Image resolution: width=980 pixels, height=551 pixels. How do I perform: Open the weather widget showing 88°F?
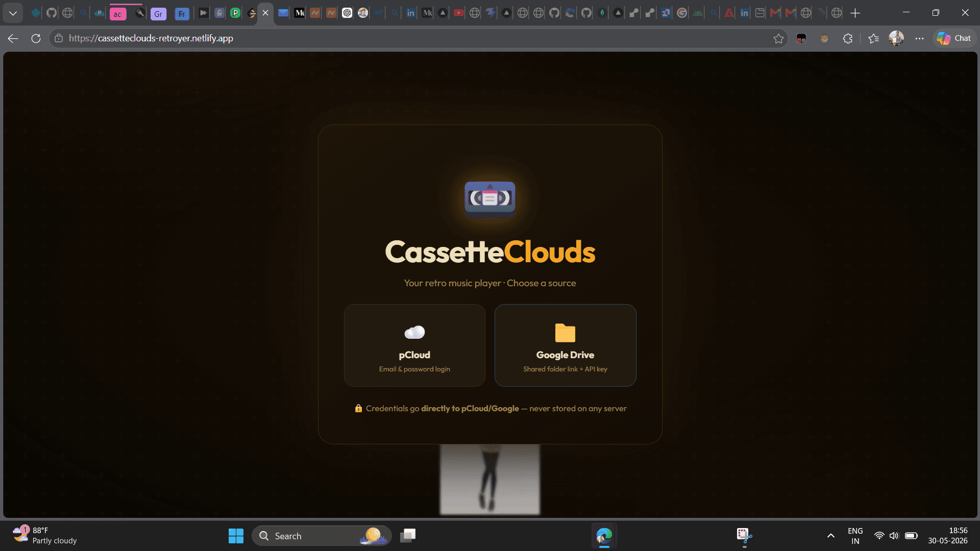[45, 536]
